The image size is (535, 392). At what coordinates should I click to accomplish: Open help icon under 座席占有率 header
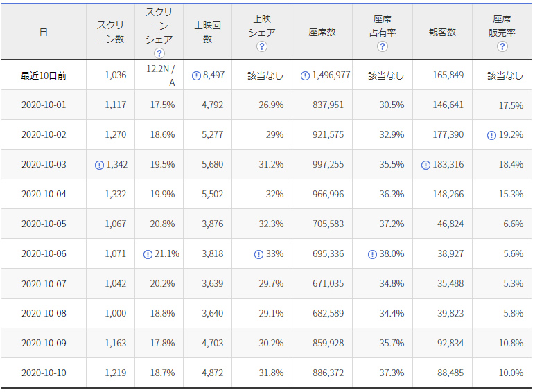pyautogui.click(x=383, y=46)
